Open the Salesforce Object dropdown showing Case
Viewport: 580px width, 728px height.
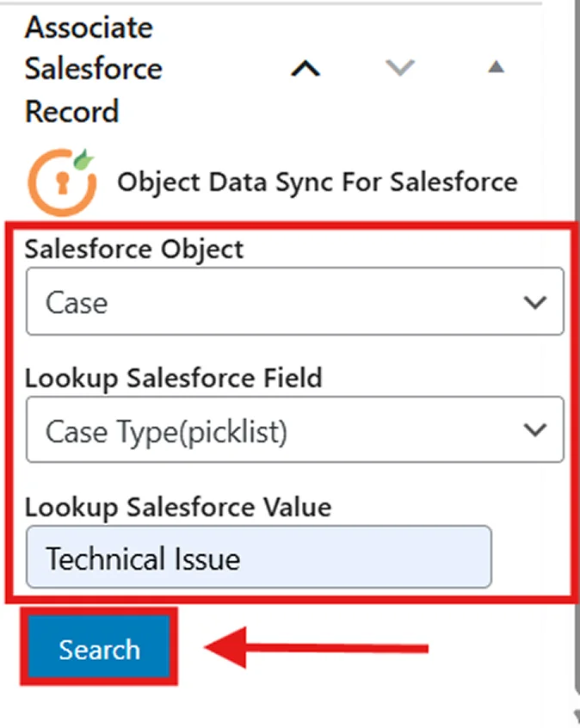pos(293,302)
